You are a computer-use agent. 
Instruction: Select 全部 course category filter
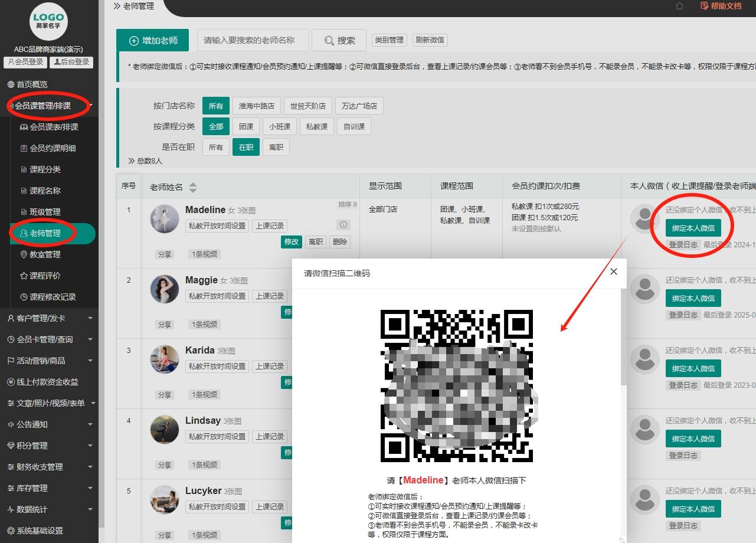click(216, 126)
